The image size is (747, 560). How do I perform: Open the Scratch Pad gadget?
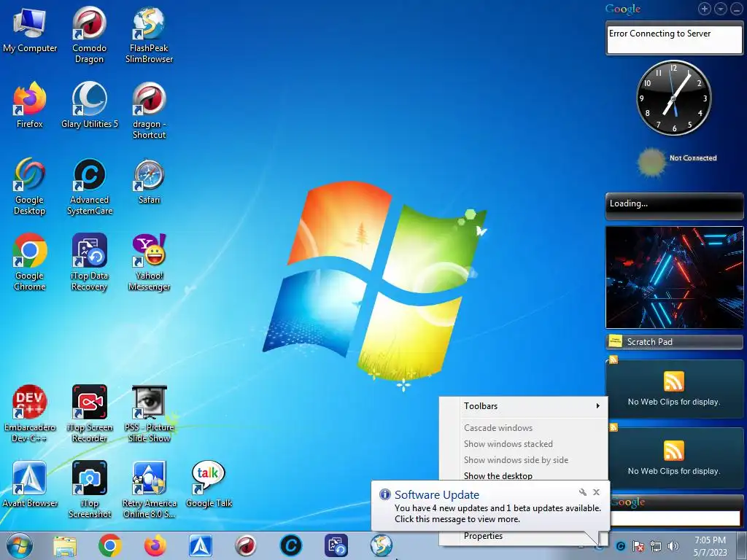pos(674,342)
